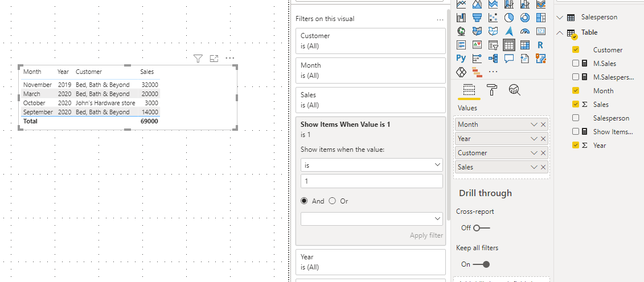Select the Table visual icon
The height and width of the screenshot is (282, 644).
pos(509,45)
